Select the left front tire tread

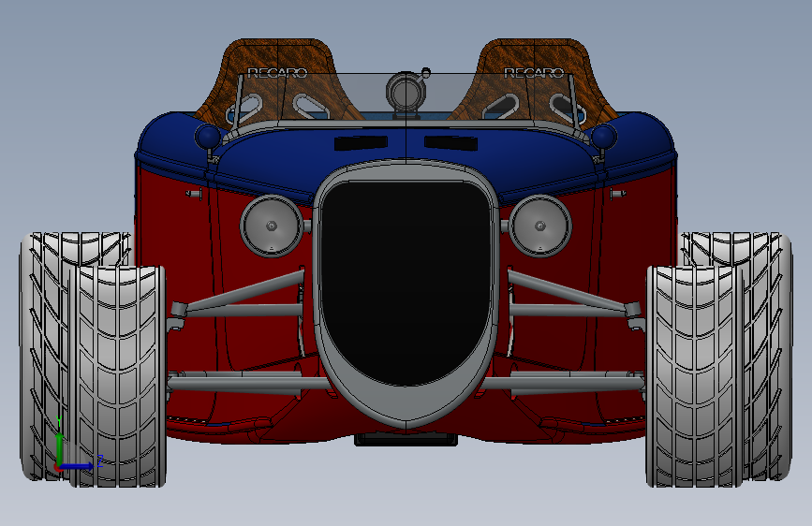click(117, 377)
